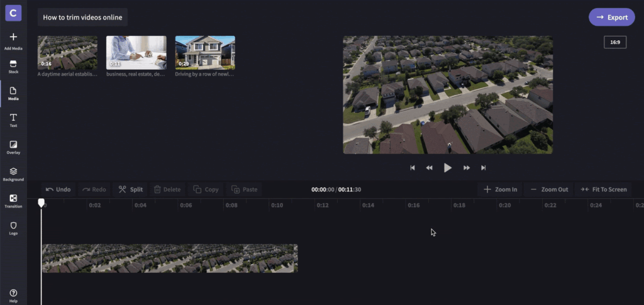This screenshot has height=305, width=644.
Task: Select the business real estate clip thumbnail 0:11
Action: 136,53
